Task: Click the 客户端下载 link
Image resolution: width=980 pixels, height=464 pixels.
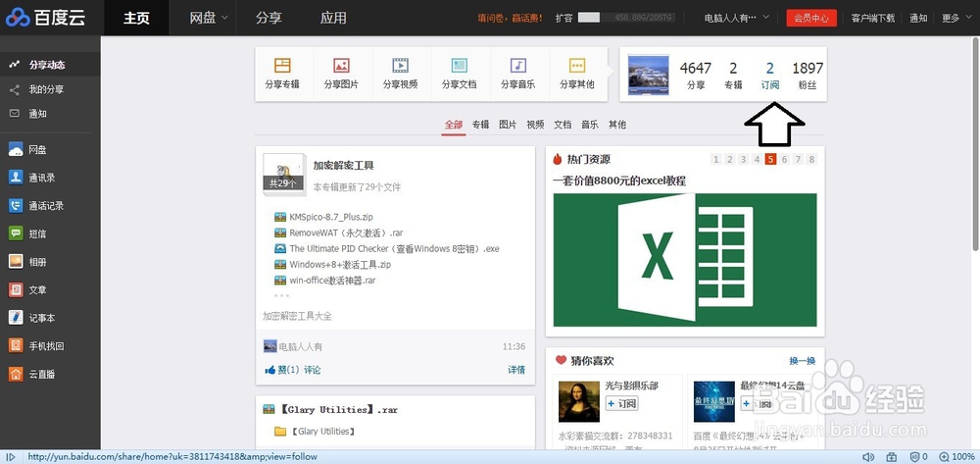Action: point(872,18)
